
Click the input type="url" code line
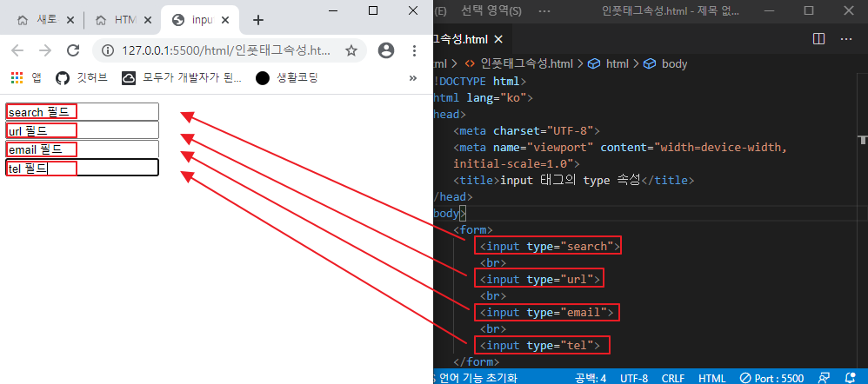(540, 280)
